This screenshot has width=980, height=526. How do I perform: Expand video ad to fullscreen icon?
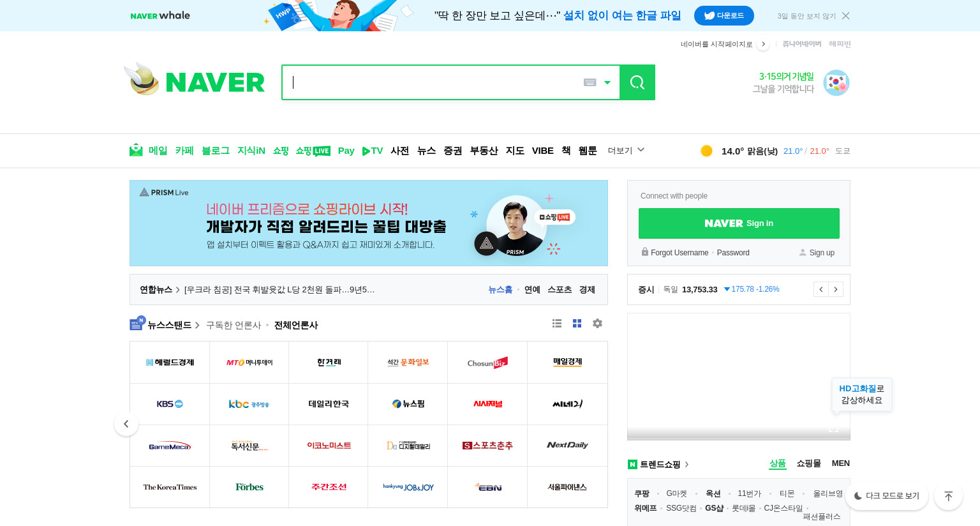(833, 430)
